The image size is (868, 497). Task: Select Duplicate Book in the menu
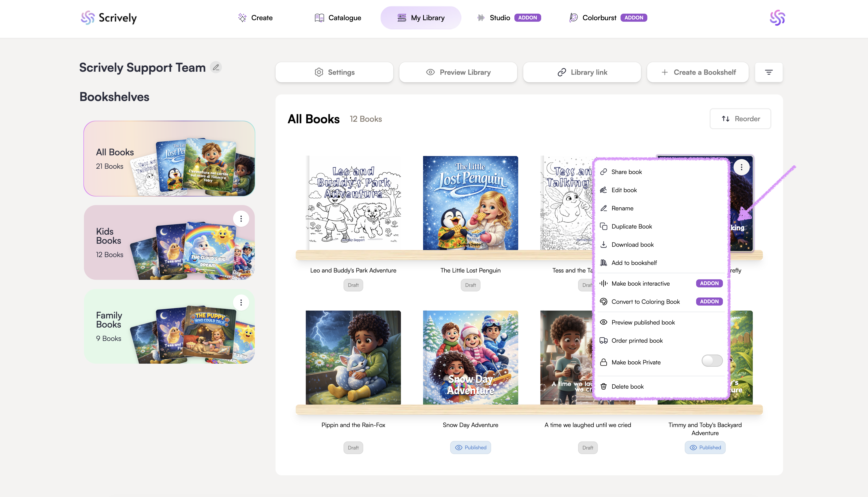[x=631, y=226]
